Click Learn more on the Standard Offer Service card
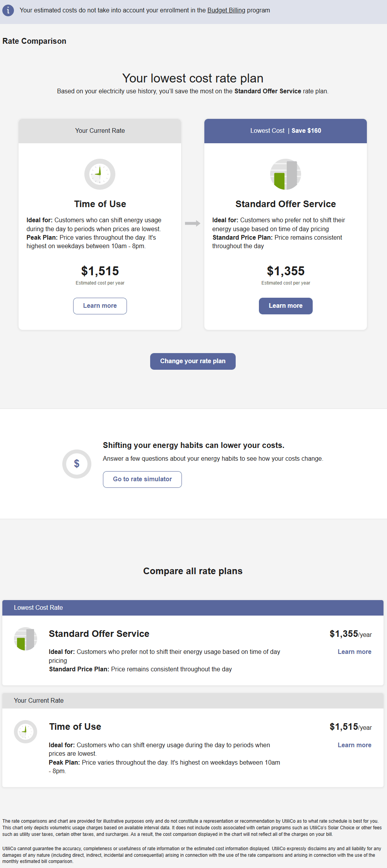This screenshot has height=868, width=387. (286, 306)
